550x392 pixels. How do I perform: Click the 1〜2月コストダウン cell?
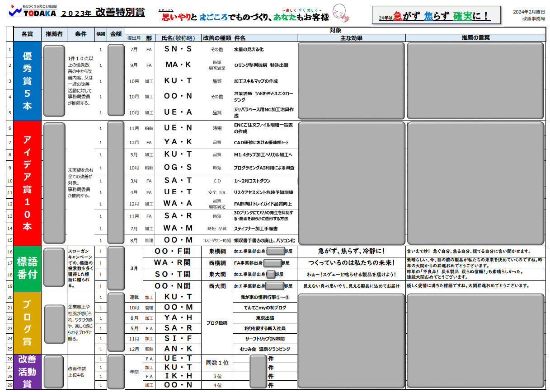coord(252,181)
